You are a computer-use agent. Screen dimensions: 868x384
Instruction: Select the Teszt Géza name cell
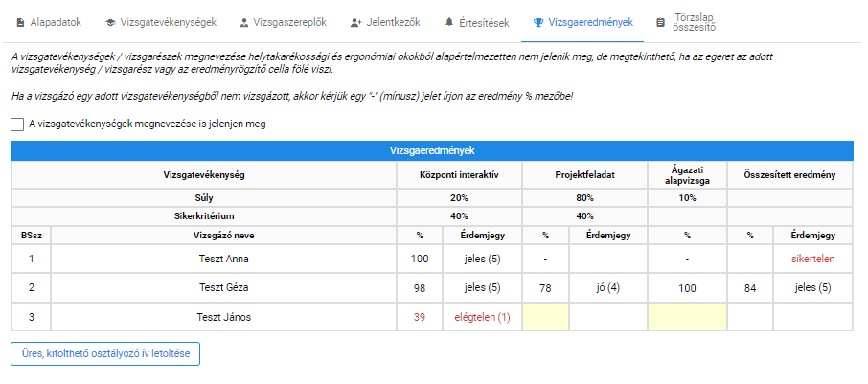pyautogui.click(x=223, y=287)
